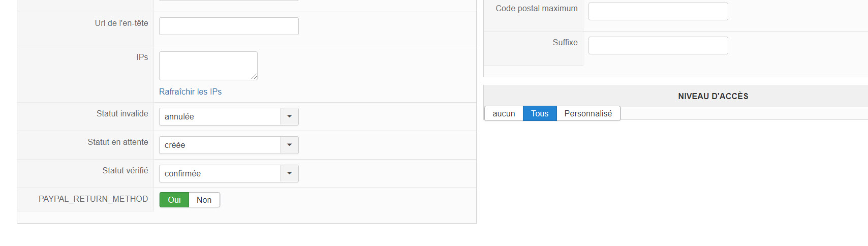
Task: Click the Statut invalide field label
Action: pyautogui.click(x=122, y=113)
